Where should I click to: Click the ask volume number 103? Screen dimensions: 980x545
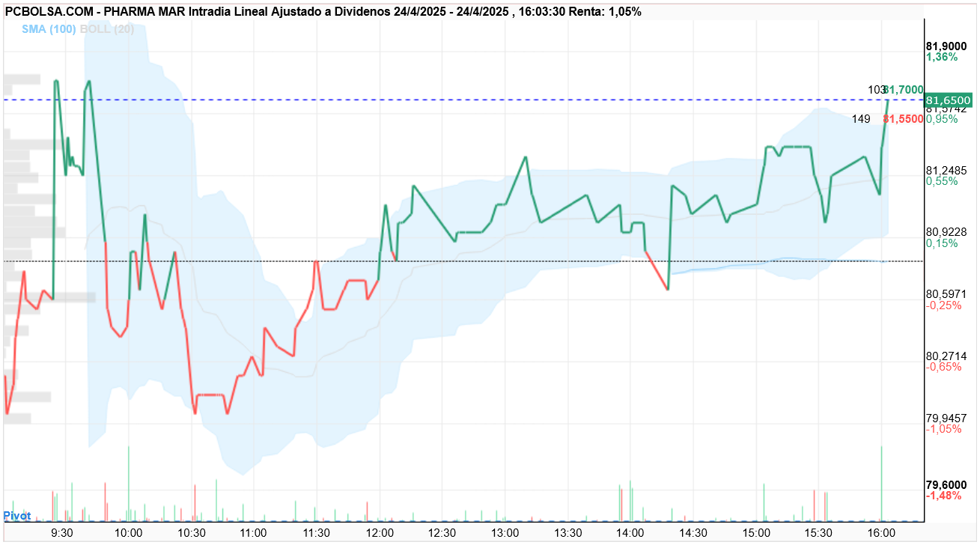tap(877, 89)
